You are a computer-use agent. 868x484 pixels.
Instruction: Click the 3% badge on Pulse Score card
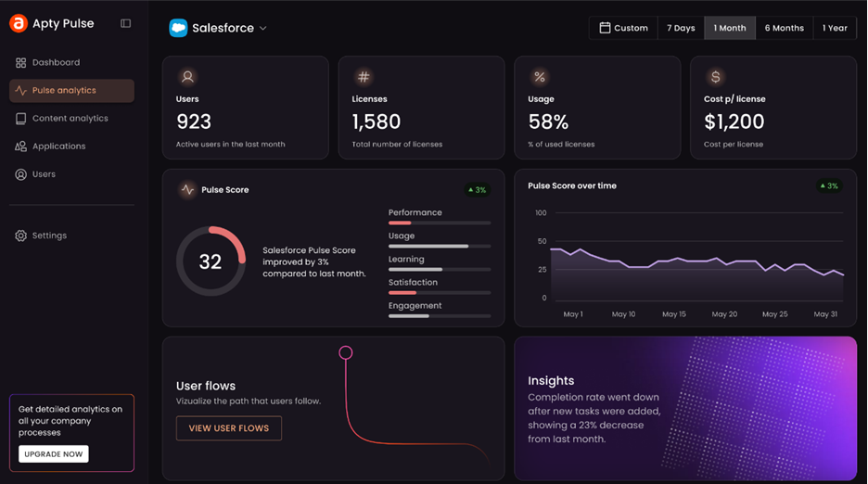click(x=478, y=190)
